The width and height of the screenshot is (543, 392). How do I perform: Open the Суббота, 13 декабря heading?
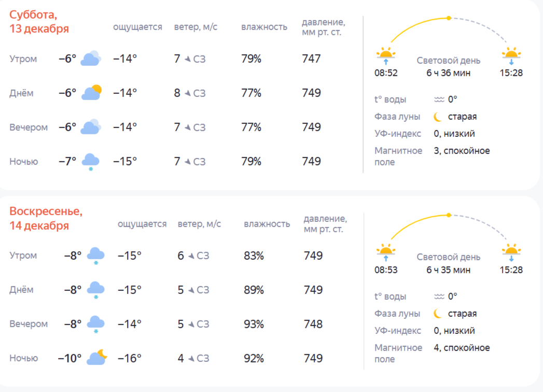[x=39, y=22]
